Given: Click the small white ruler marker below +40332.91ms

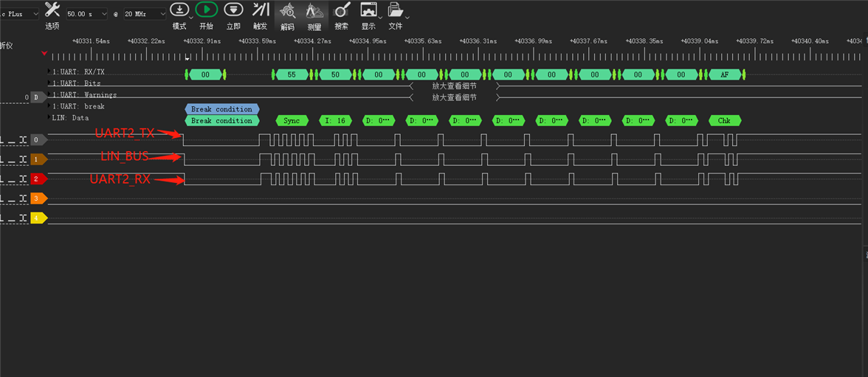Looking at the screenshot, I should (187, 58).
